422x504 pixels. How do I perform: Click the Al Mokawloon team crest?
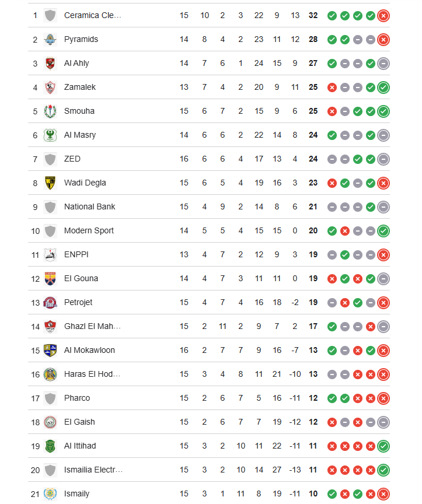[x=50, y=351]
